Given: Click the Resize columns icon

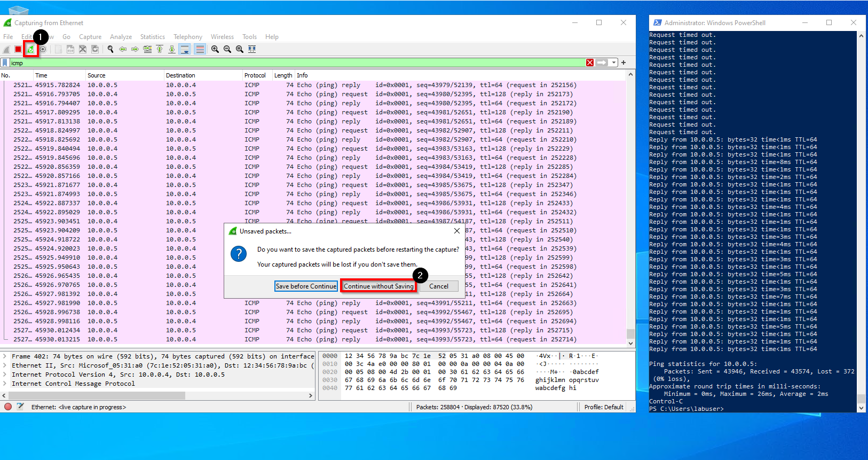Looking at the screenshot, I should 252,49.
